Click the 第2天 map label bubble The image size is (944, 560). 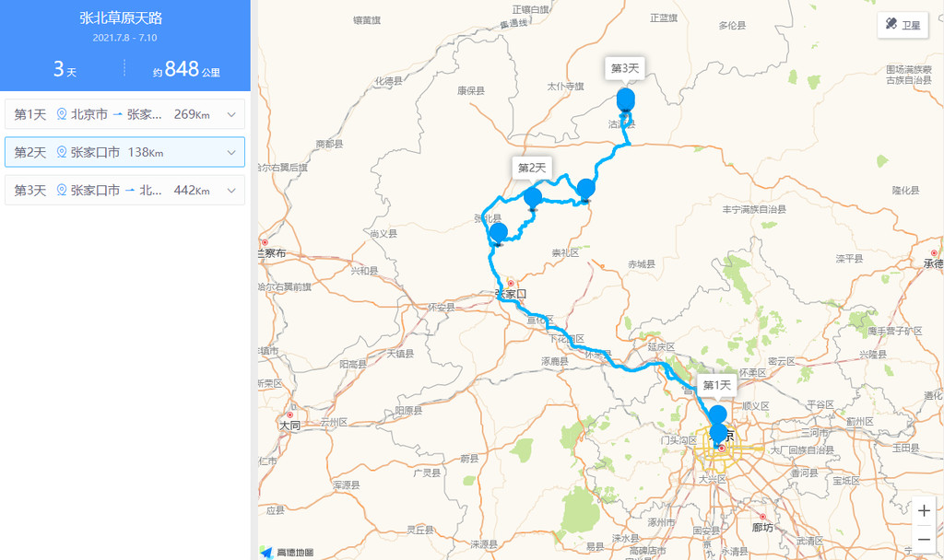pos(532,168)
